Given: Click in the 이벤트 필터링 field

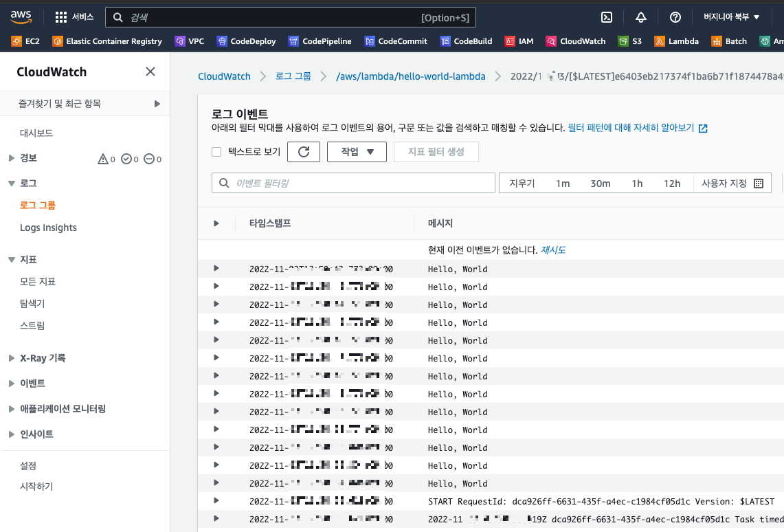Looking at the screenshot, I should tap(353, 183).
